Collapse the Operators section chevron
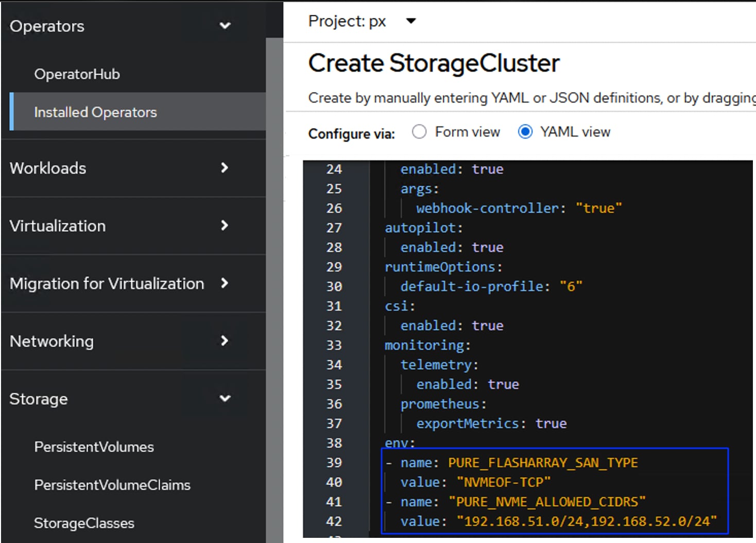The image size is (756, 543). [x=225, y=26]
